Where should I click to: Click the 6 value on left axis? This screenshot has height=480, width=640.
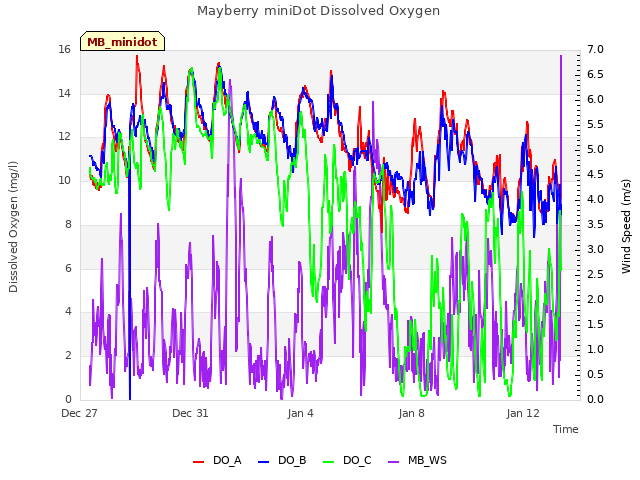(x=68, y=269)
